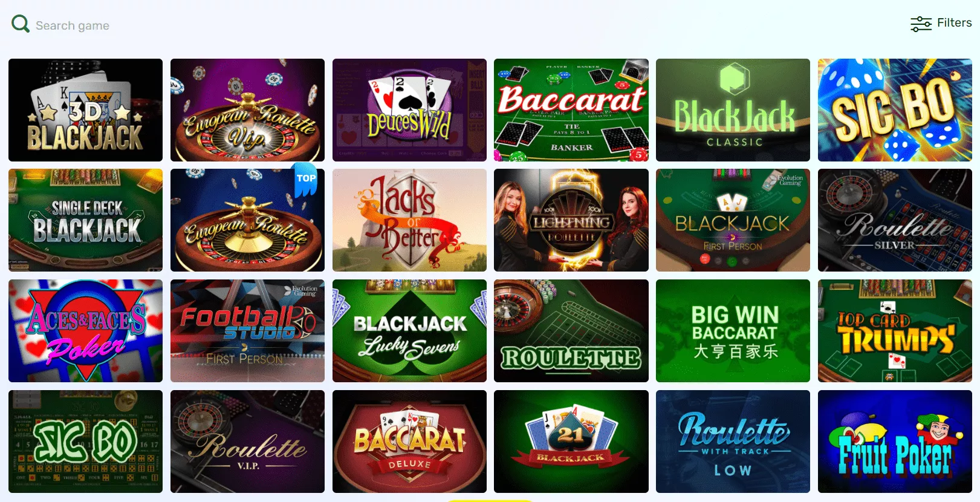This screenshot has height=502, width=980.
Task: Launch European Roulette VIP game
Action: click(x=247, y=110)
